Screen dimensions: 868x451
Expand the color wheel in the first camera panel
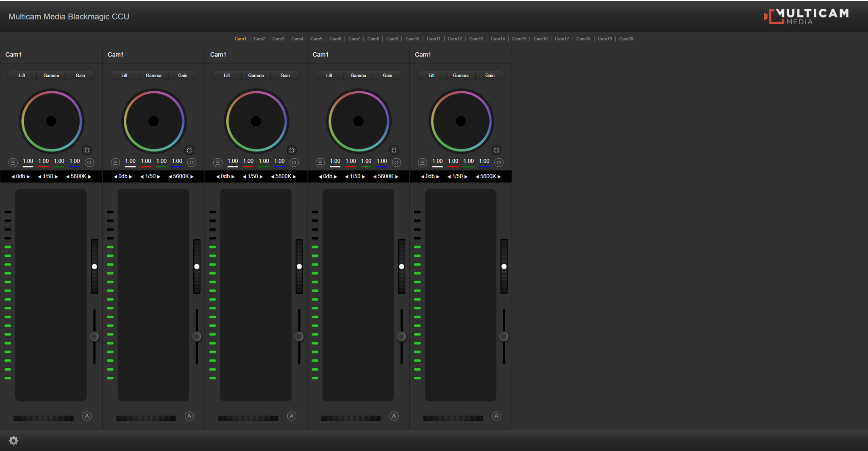87,150
